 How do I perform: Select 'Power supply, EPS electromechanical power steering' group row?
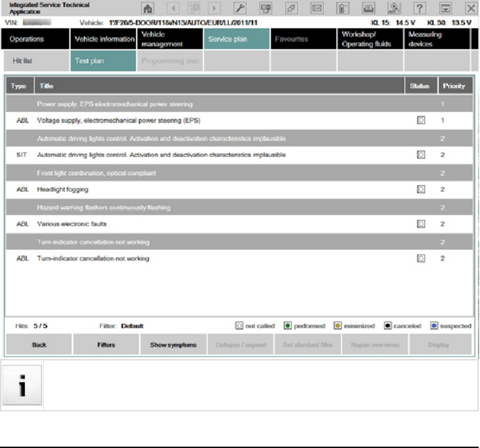(239, 104)
